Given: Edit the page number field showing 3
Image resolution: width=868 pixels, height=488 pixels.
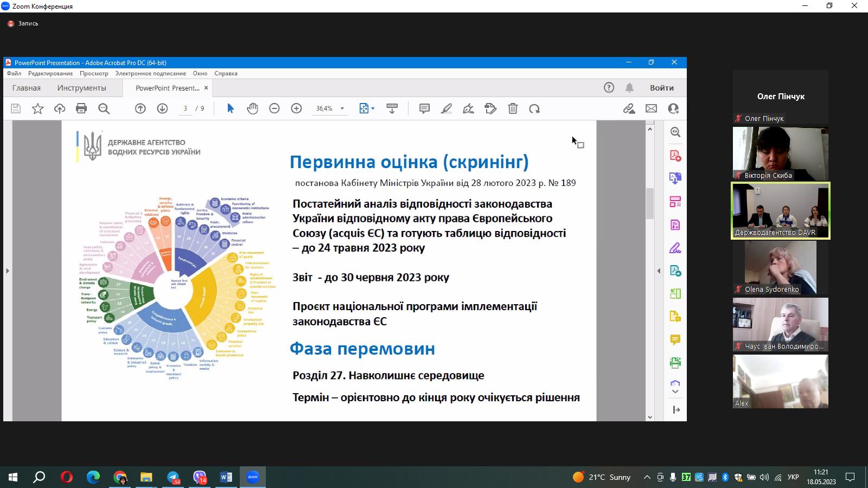Looking at the screenshot, I should click(185, 108).
